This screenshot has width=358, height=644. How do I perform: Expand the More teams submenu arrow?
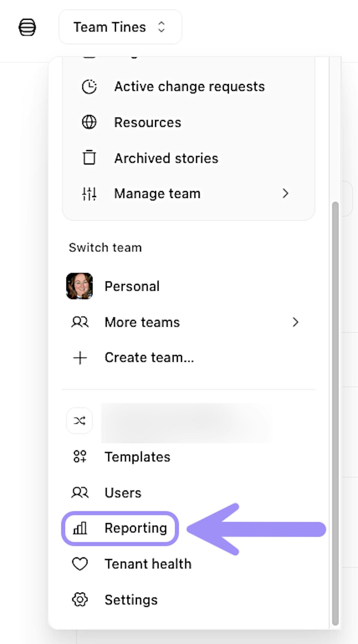click(295, 322)
